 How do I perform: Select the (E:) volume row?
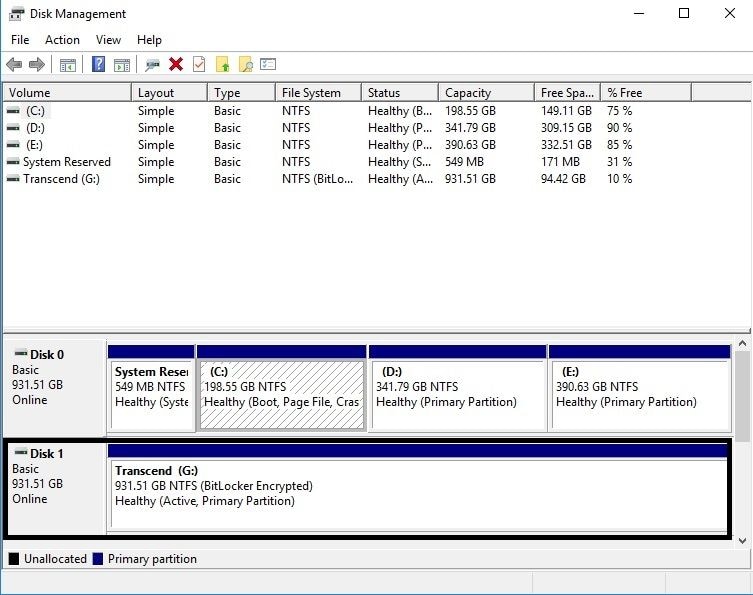point(348,145)
